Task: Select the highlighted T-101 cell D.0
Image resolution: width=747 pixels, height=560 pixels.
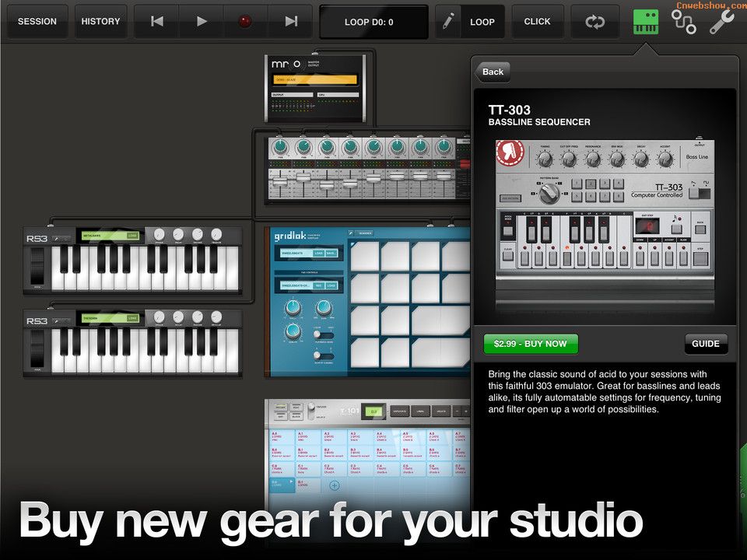Action: [282, 485]
